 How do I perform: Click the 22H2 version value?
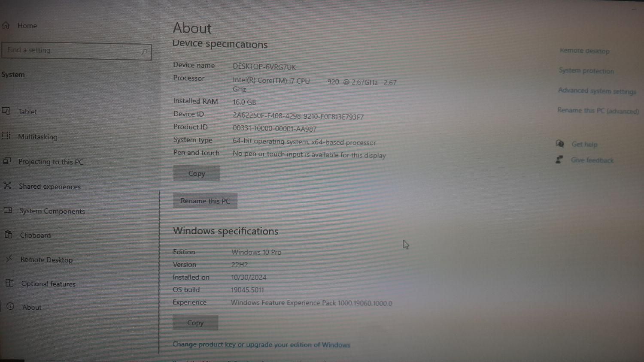click(240, 265)
